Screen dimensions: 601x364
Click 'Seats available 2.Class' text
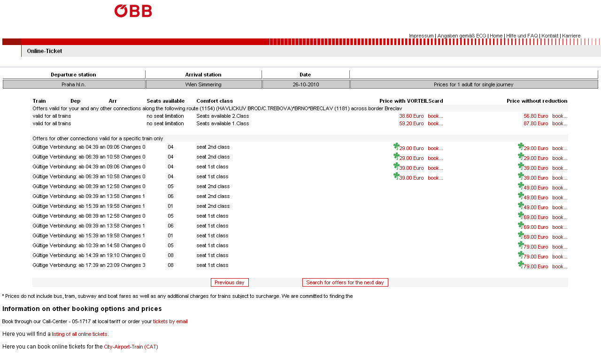click(223, 116)
